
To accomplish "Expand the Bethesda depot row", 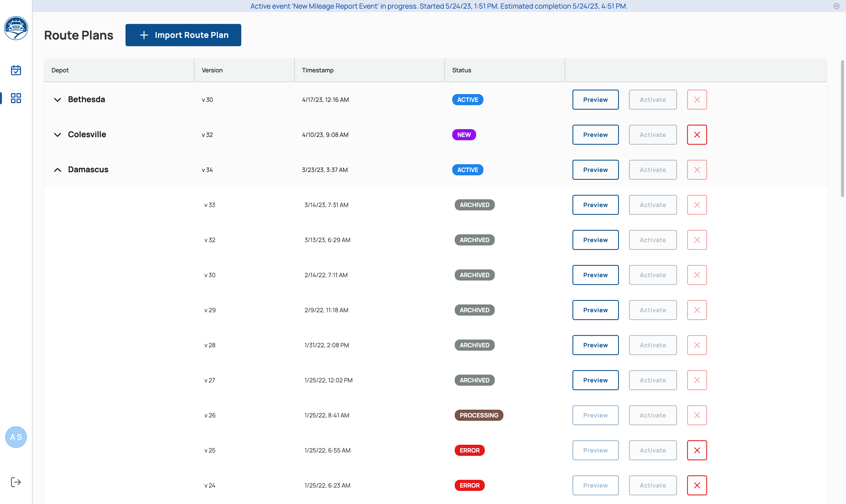I will [57, 100].
